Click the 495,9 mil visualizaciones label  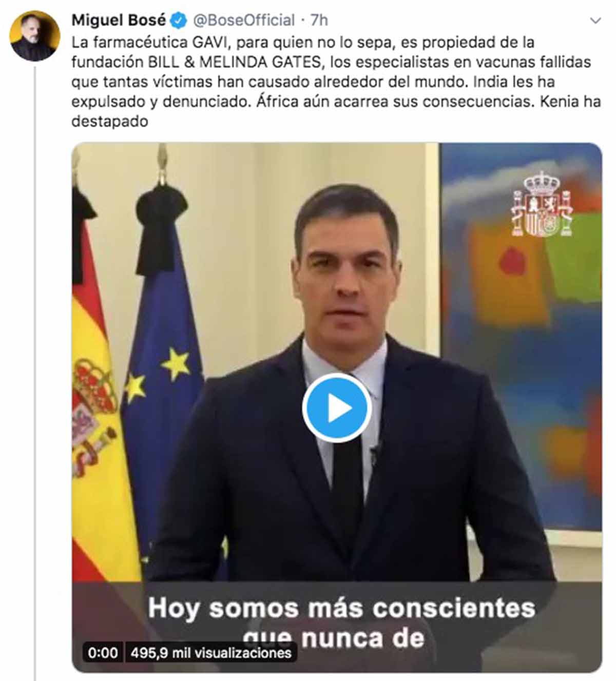(x=210, y=653)
